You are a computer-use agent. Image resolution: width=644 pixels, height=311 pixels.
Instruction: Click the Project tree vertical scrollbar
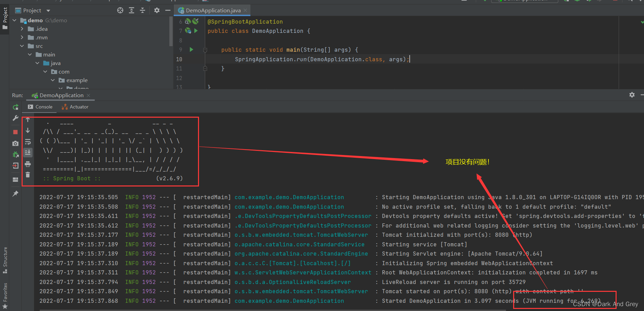pos(171,31)
